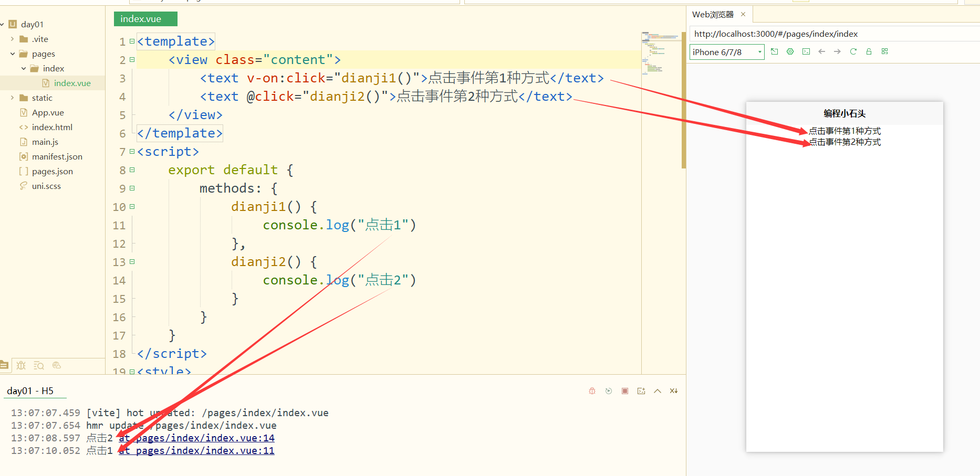Open main.js in the project tree
The height and width of the screenshot is (476, 980).
(x=45, y=142)
